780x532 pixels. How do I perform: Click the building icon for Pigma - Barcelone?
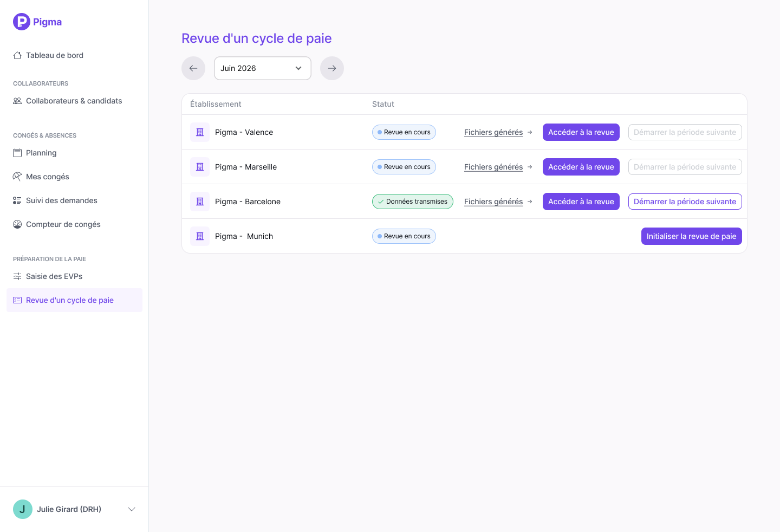coord(200,202)
